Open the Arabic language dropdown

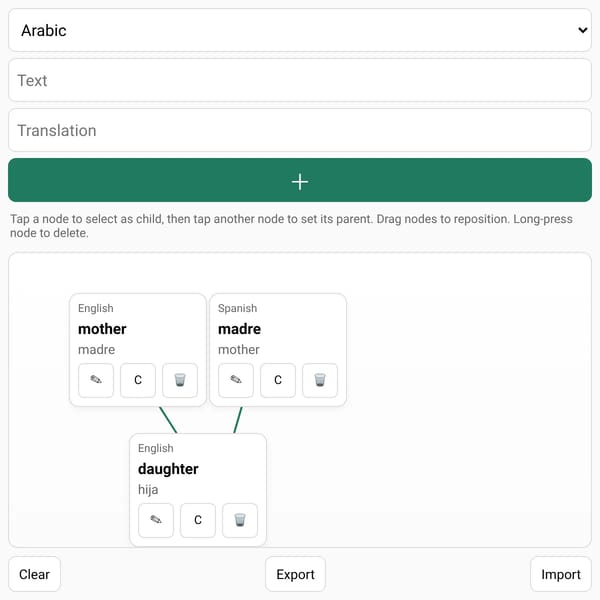[x=300, y=30]
